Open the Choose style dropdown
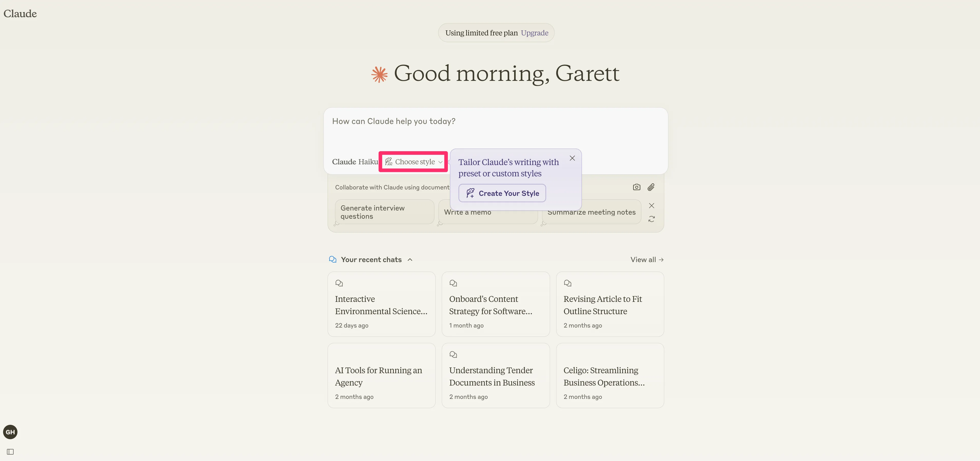 coord(414,162)
